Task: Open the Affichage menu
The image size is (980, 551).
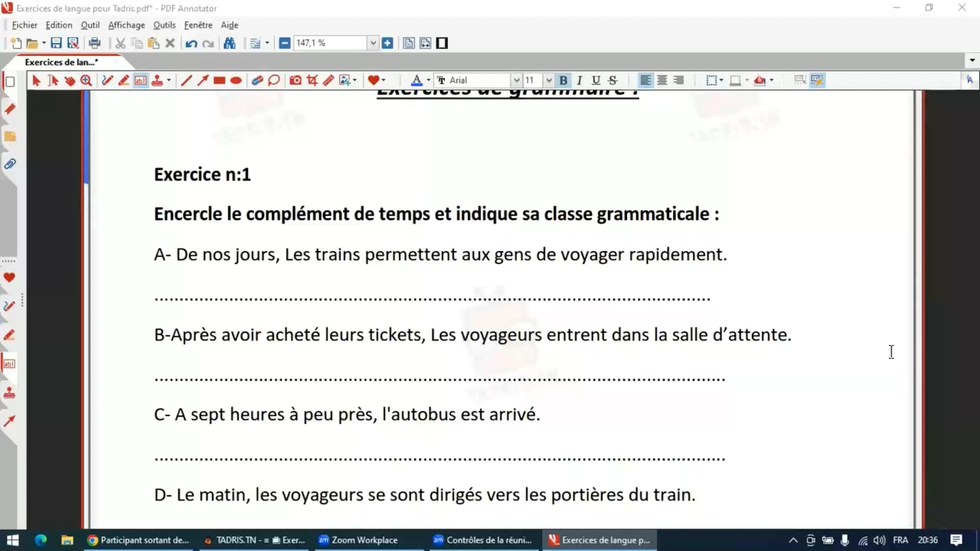Action: click(126, 25)
